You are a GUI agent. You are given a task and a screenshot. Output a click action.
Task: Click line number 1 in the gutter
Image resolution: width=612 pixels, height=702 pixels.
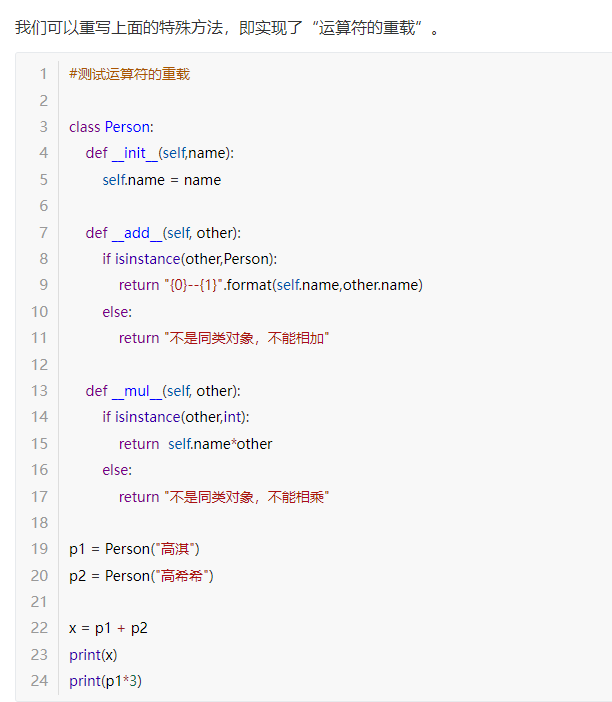[43, 73]
